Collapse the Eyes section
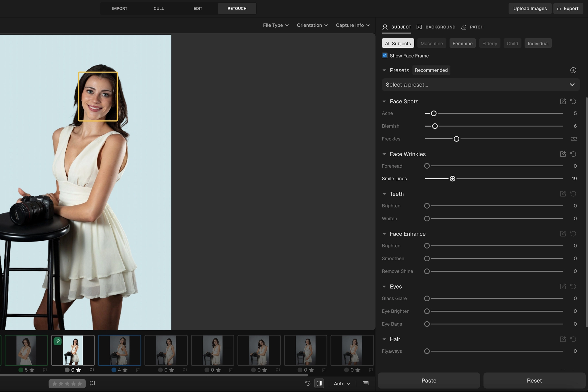Viewport: 588px width, 392px height. (384, 287)
